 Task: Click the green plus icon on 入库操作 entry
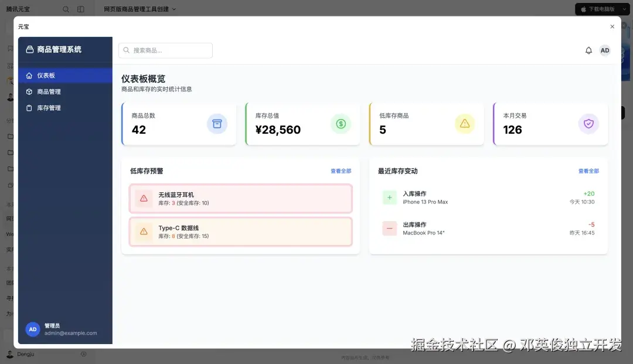point(389,198)
